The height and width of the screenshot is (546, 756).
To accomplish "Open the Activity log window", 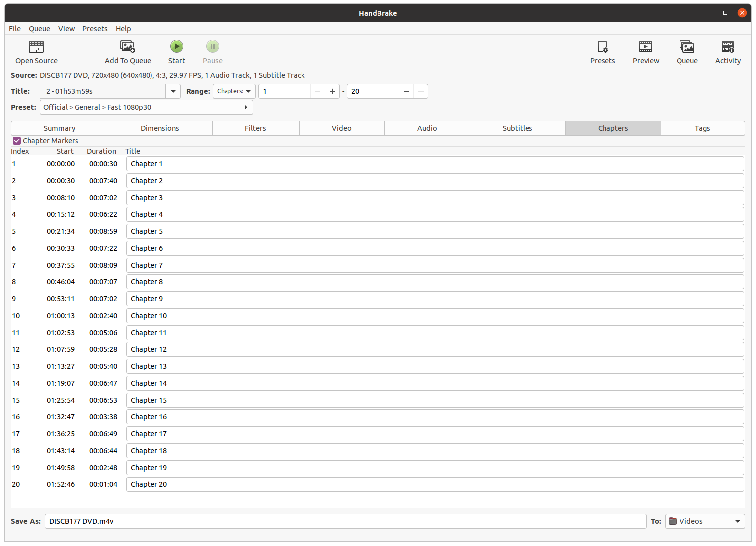I will point(728,52).
